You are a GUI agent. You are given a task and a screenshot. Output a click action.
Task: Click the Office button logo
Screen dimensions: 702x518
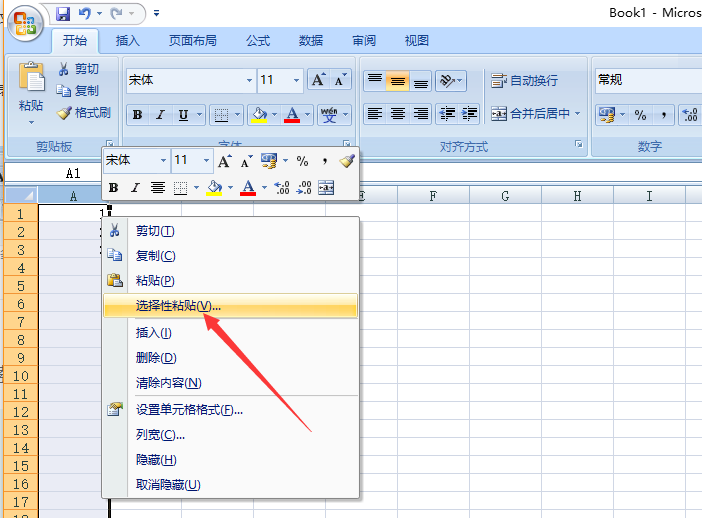tap(25, 23)
